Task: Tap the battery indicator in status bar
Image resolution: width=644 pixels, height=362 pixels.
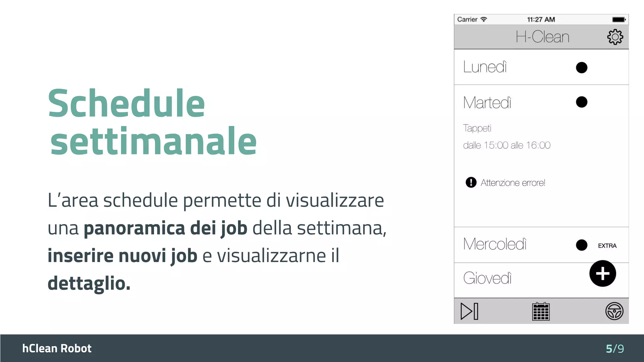Action: (619, 19)
